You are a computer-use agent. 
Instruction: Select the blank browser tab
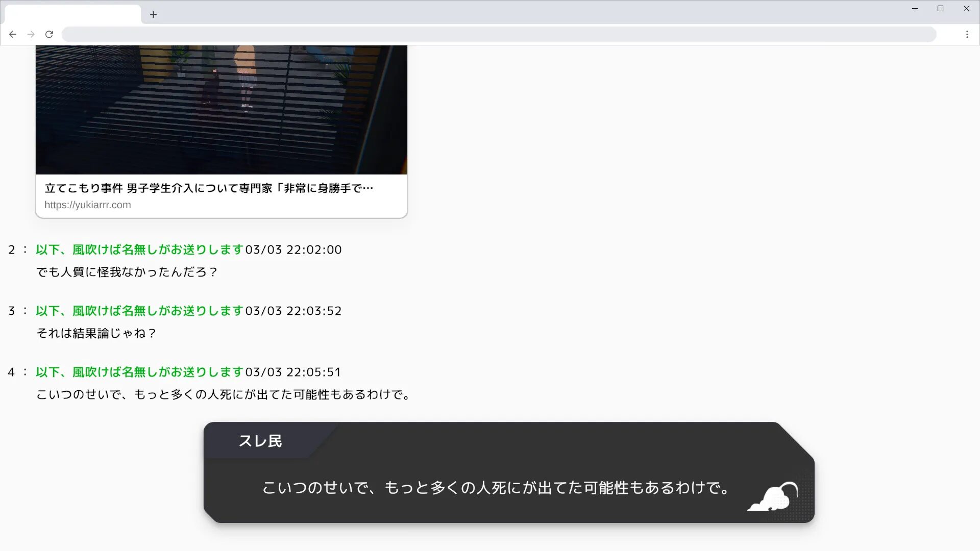72,14
